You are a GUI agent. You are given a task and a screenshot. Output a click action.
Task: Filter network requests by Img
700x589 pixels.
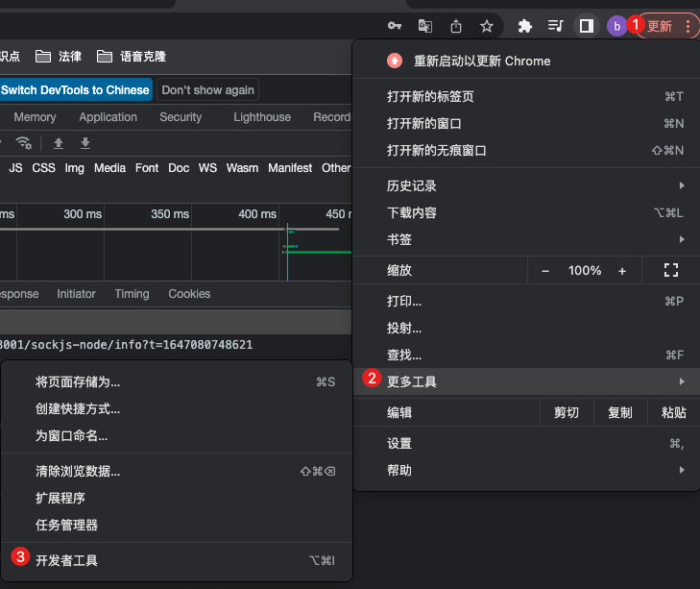click(75, 168)
